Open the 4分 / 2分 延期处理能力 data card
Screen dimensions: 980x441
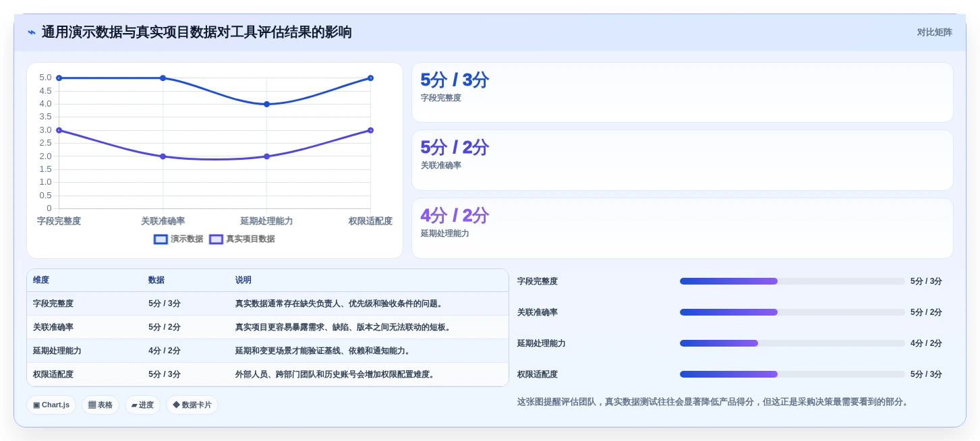point(683,228)
